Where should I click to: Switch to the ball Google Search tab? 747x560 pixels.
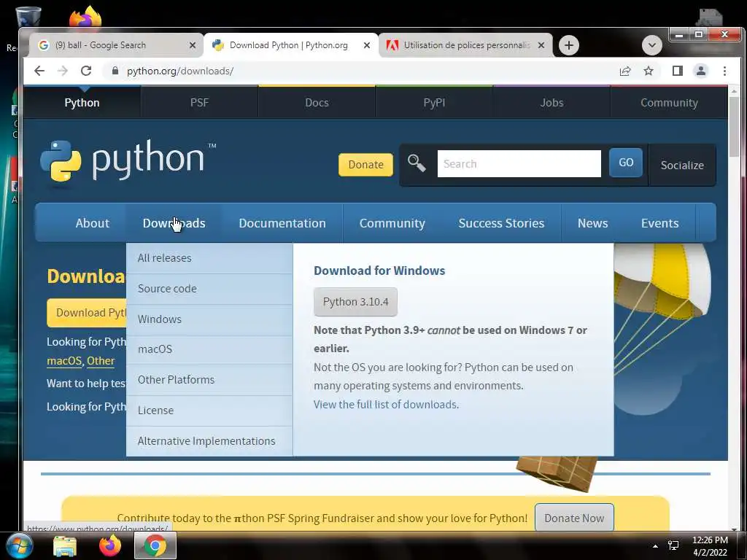point(116,45)
